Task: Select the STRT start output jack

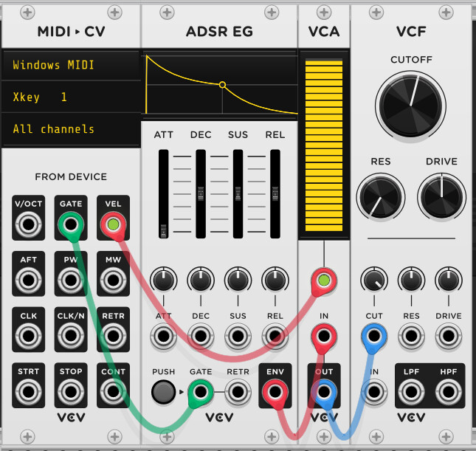Action: [x=29, y=392]
